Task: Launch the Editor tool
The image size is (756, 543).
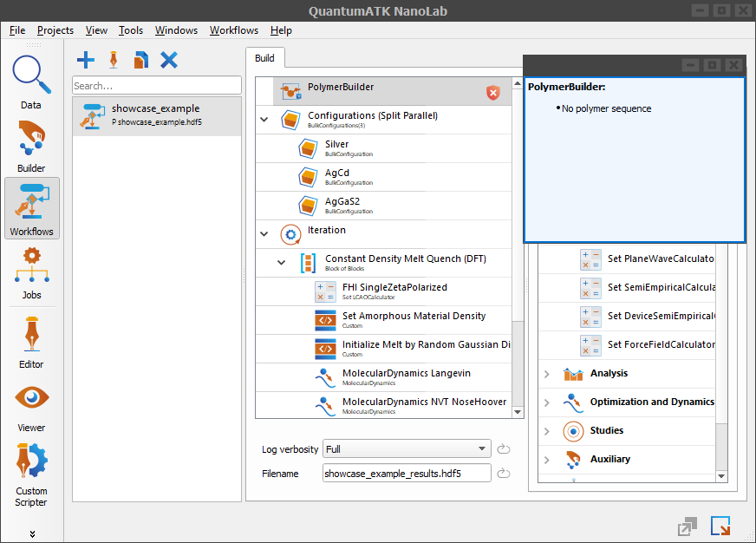Action: [32, 343]
